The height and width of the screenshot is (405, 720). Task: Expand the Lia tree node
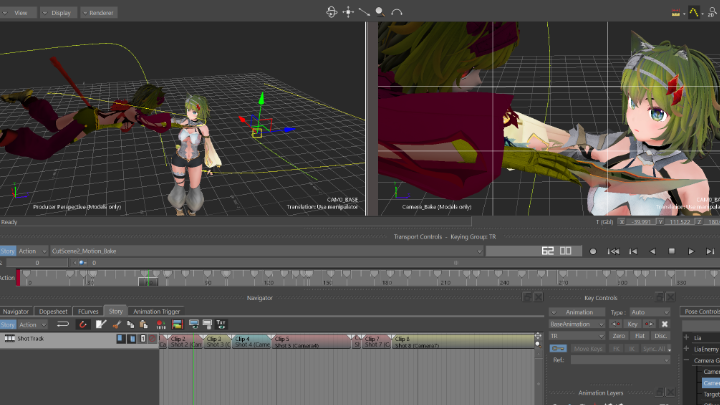(687, 338)
